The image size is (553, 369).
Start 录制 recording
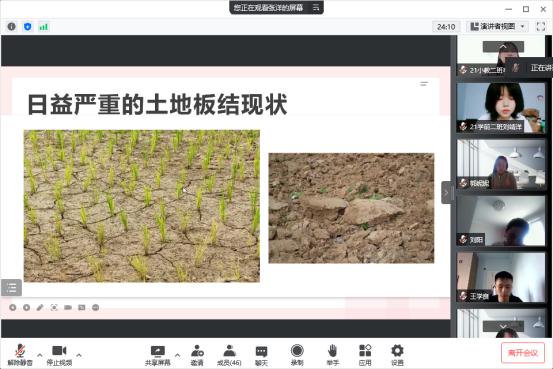coord(297,355)
